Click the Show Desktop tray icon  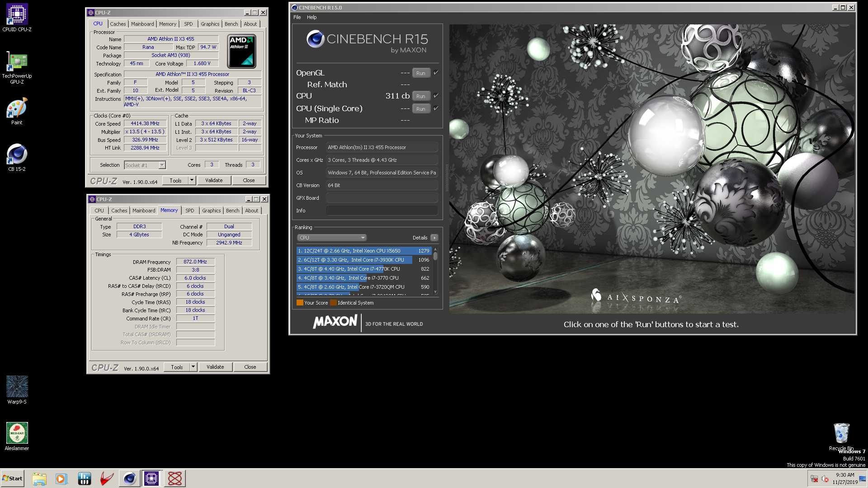[x=863, y=479]
